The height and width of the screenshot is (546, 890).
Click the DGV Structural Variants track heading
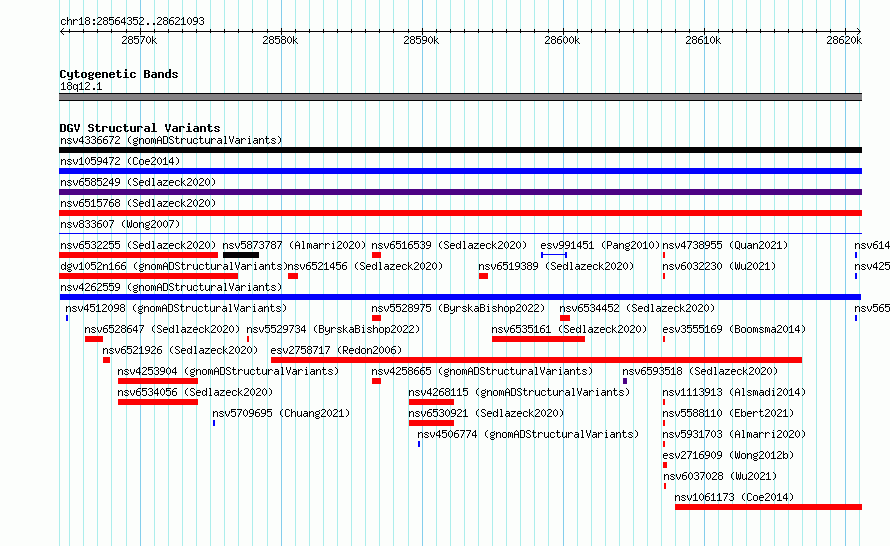click(x=140, y=128)
